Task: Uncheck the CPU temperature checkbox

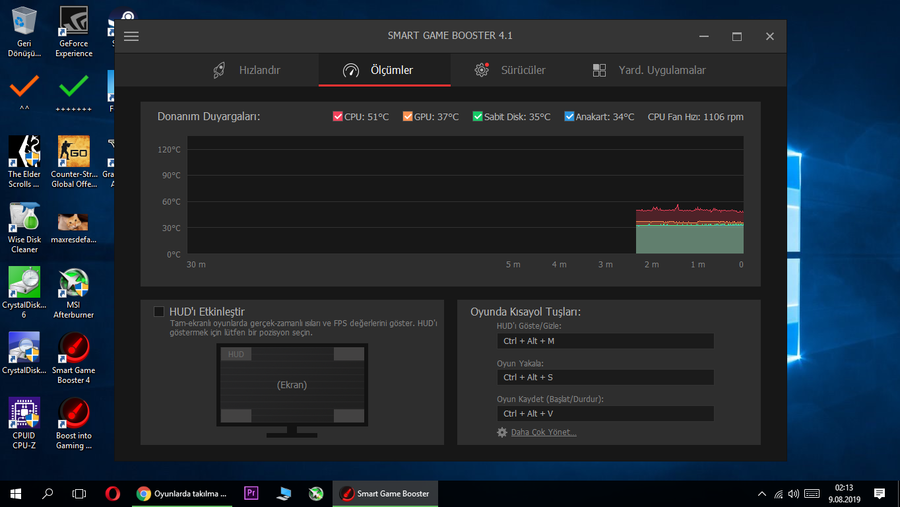Action: coord(338,117)
